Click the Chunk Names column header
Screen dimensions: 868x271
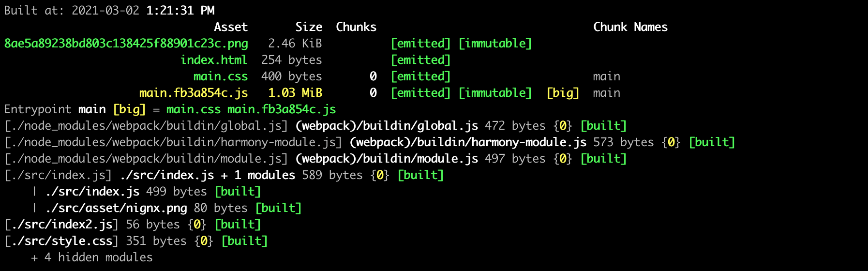pyautogui.click(x=630, y=27)
